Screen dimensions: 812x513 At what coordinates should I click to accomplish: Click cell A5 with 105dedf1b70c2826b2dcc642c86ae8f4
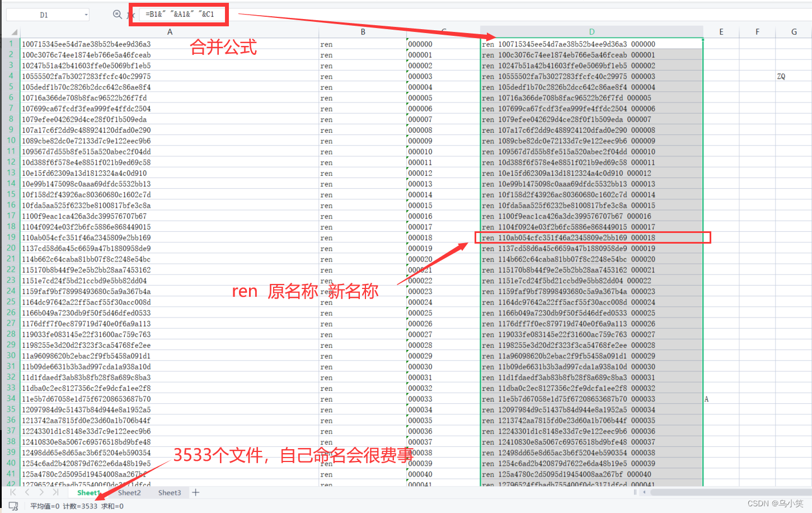[170, 87]
